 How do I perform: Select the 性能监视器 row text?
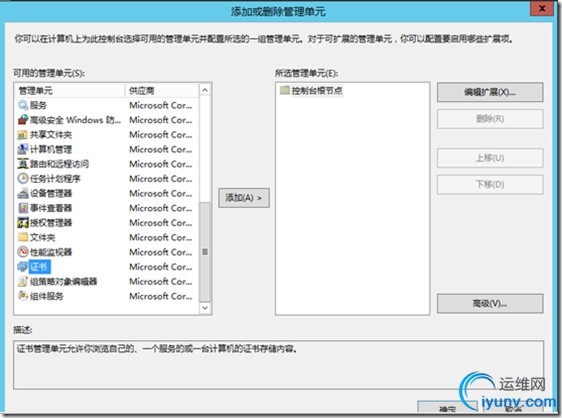pyautogui.click(x=51, y=252)
